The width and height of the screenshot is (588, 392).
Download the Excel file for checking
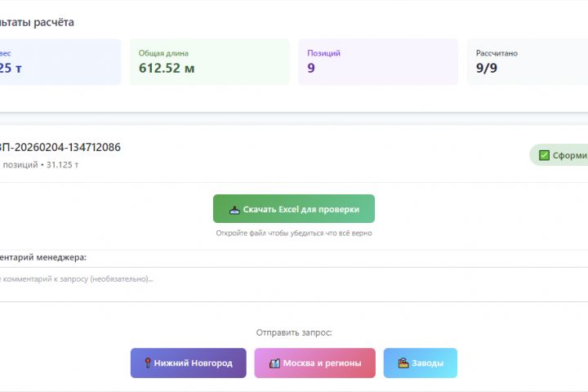pyautogui.click(x=294, y=209)
